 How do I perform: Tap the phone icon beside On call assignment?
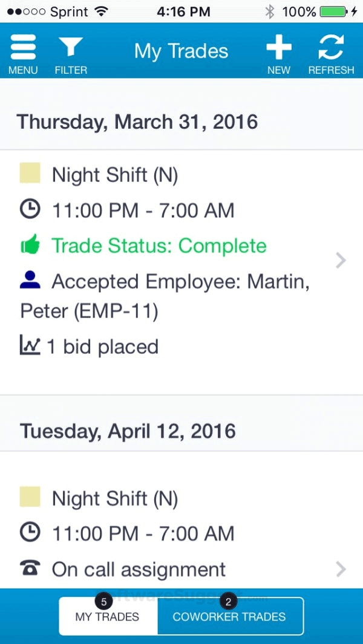tap(29, 568)
